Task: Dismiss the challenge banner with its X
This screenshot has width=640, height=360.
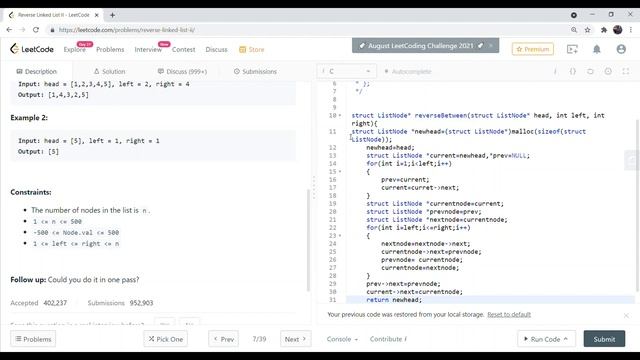Action: pos(491,46)
